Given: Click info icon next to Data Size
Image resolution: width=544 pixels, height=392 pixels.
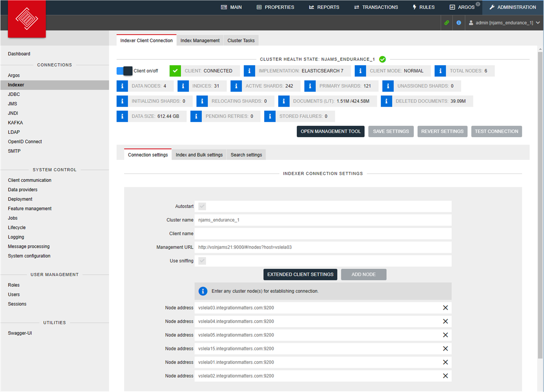Looking at the screenshot, I should [x=122, y=116].
